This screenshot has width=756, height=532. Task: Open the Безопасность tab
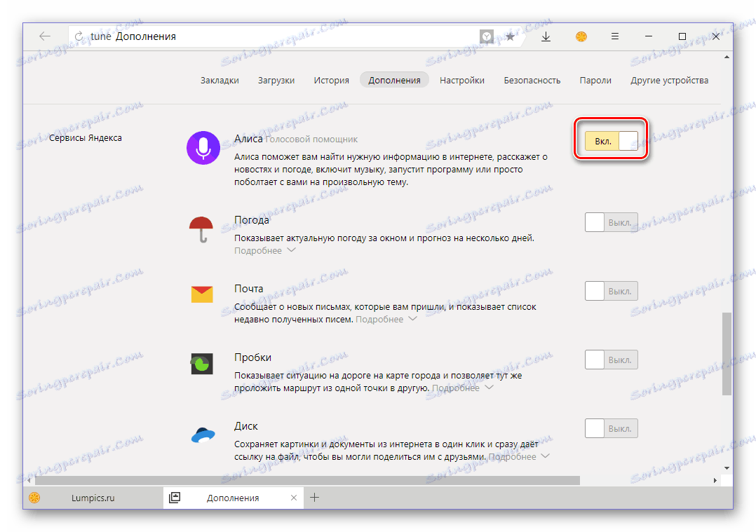point(532,81)
